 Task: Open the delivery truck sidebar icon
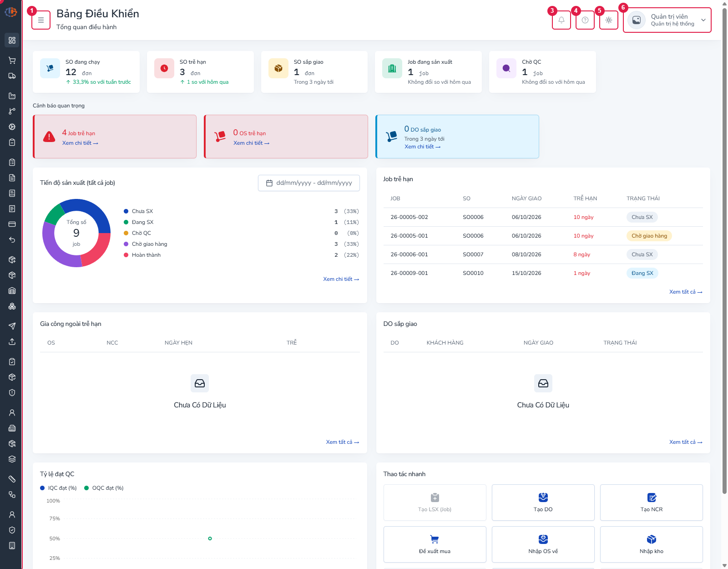tap(12, 76)
